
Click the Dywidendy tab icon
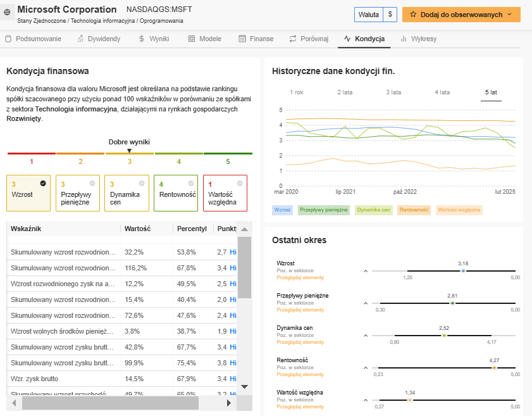pyautogui.click(x=80, y=39)
